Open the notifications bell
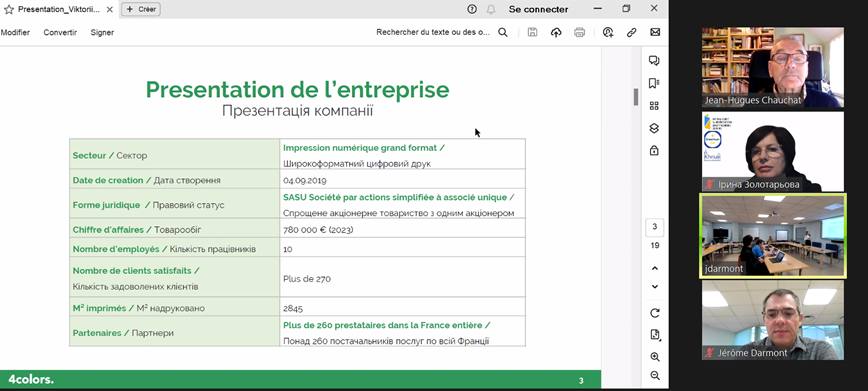 point(491,9)
